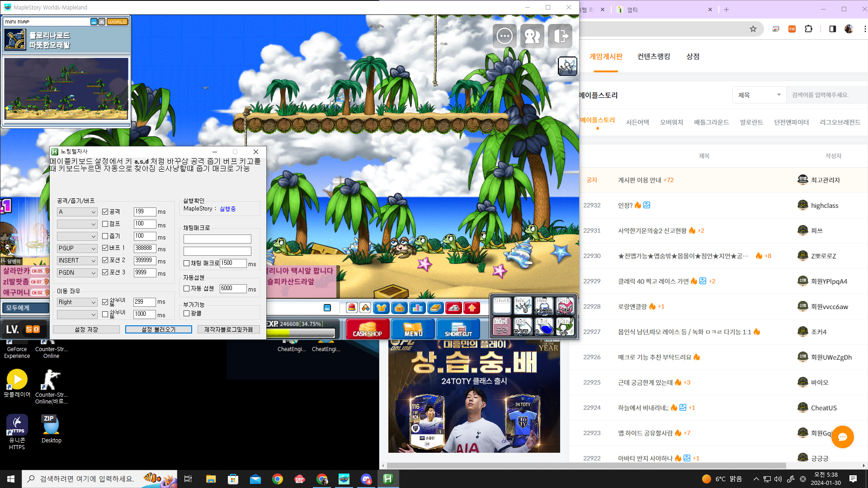Viewport: 868px width, 488px height.
Task: Open the equipment shirt icon
Action: (x=381, y=308)
